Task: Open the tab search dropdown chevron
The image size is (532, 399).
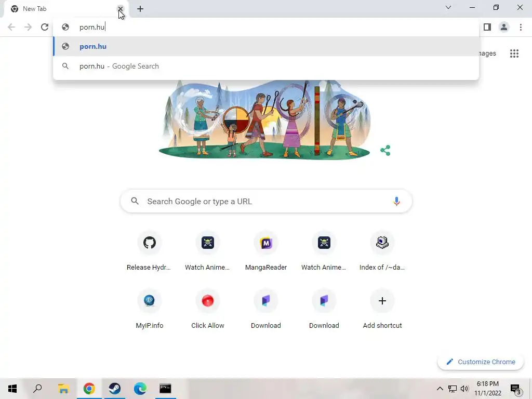Action: point(448,7)
